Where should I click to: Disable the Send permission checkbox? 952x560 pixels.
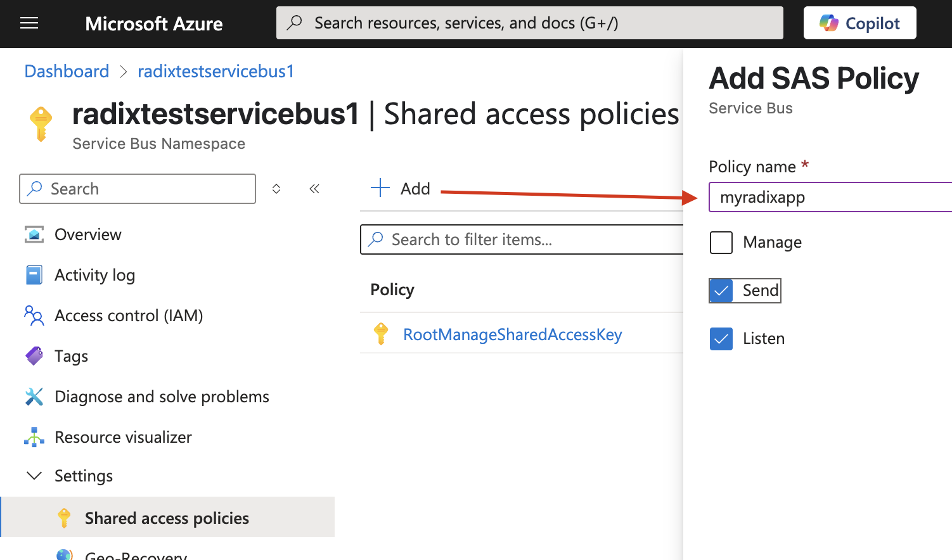(x=721, y=290)
